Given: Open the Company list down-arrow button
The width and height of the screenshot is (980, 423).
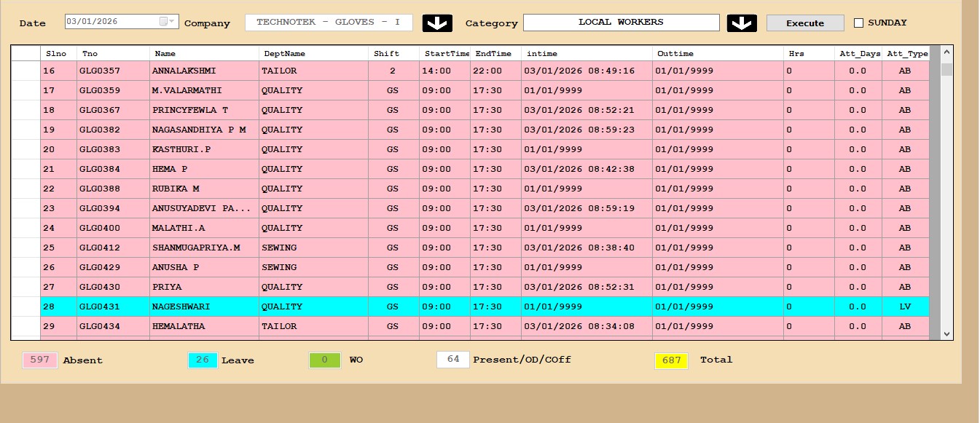Looking at the screenshot, I should click(x=437, y=23).
